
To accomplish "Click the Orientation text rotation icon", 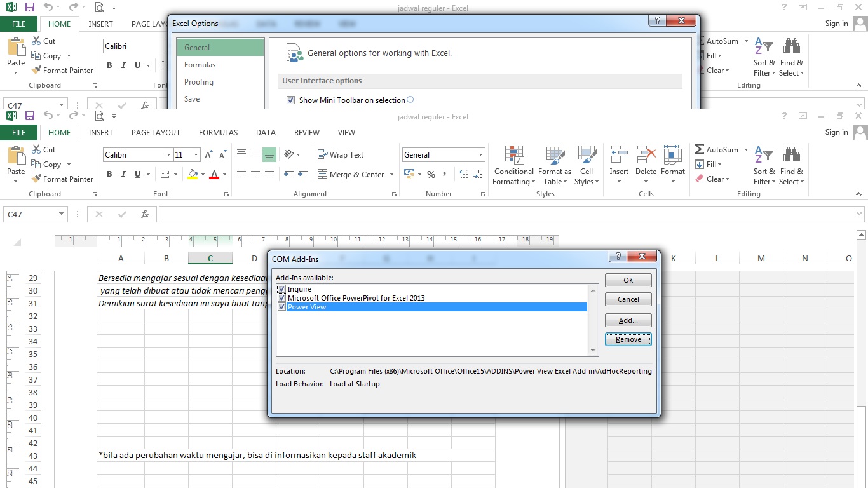I will click(290, 154).
